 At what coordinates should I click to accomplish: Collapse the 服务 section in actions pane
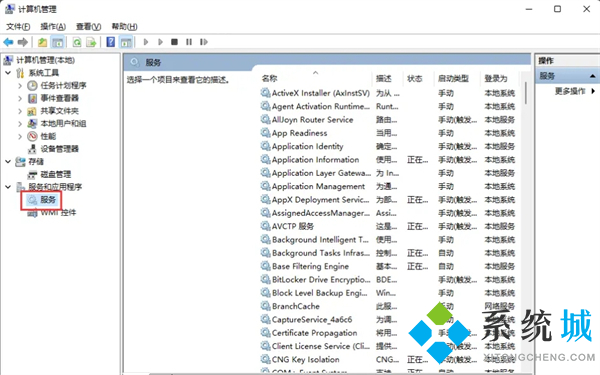pos(592,76)
